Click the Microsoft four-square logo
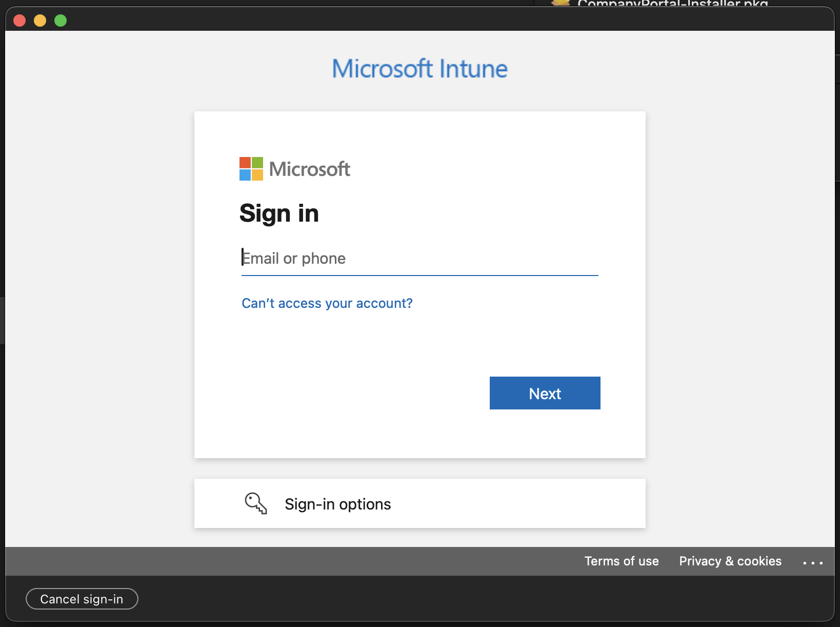The width and height of the screenshot is (840, 627). [x=251, y=169]
